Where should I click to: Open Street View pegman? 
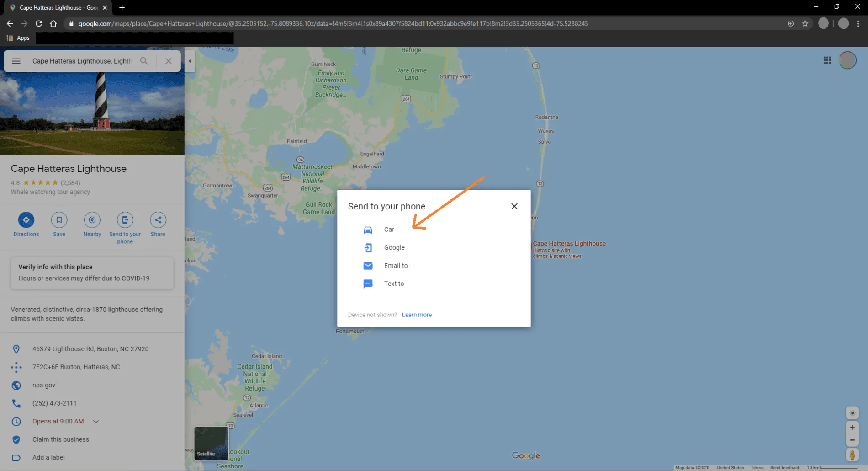point(852,455)
